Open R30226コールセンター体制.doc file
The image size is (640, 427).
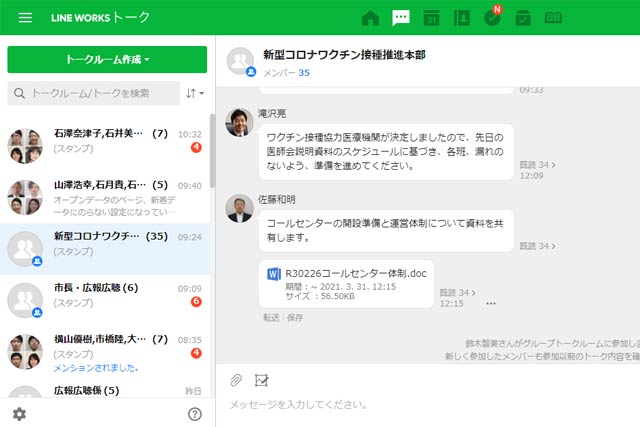346,284
